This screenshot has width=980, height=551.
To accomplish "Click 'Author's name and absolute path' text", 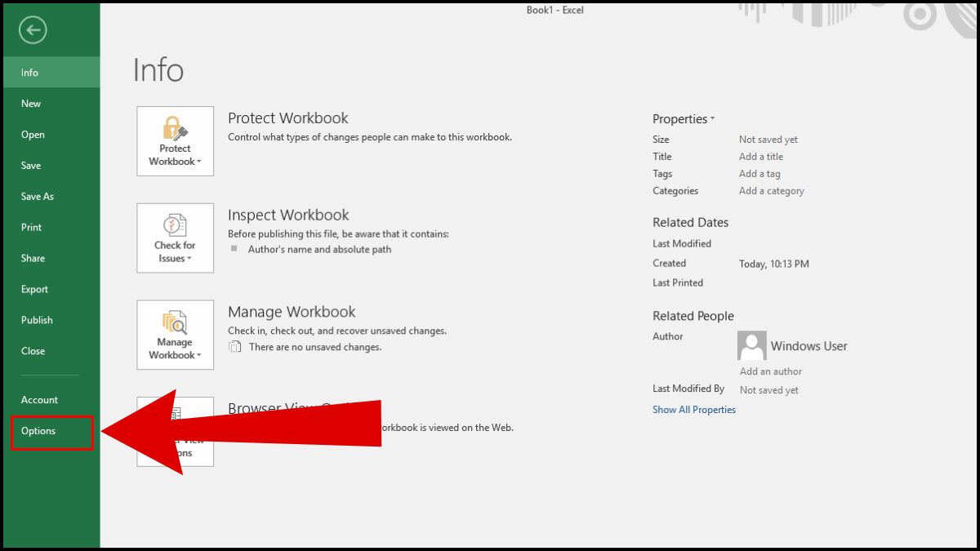I will click(x=320, y=250).
